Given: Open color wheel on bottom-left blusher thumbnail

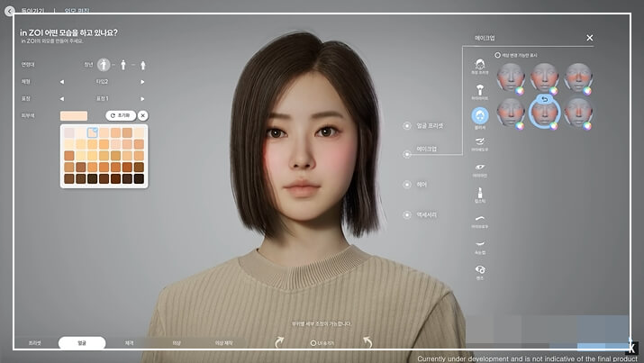Looking at the screenshot, I should 520,126.
